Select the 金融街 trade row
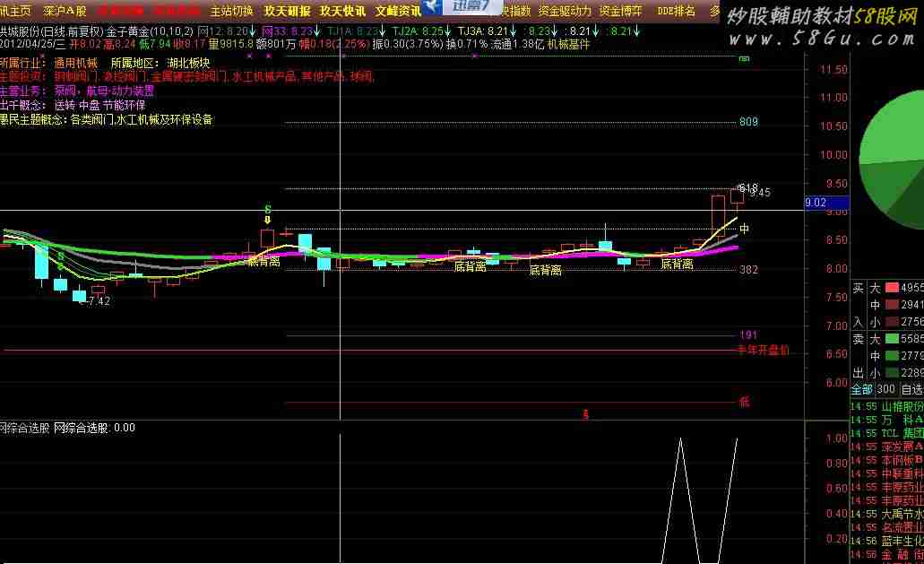Image resolution: width=924 pixels, height=564 pixels. coord(887,555)
